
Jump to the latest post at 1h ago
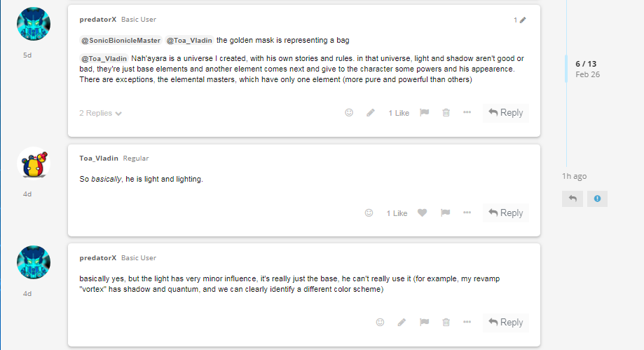pyautogui.click(x=574, y=176)
